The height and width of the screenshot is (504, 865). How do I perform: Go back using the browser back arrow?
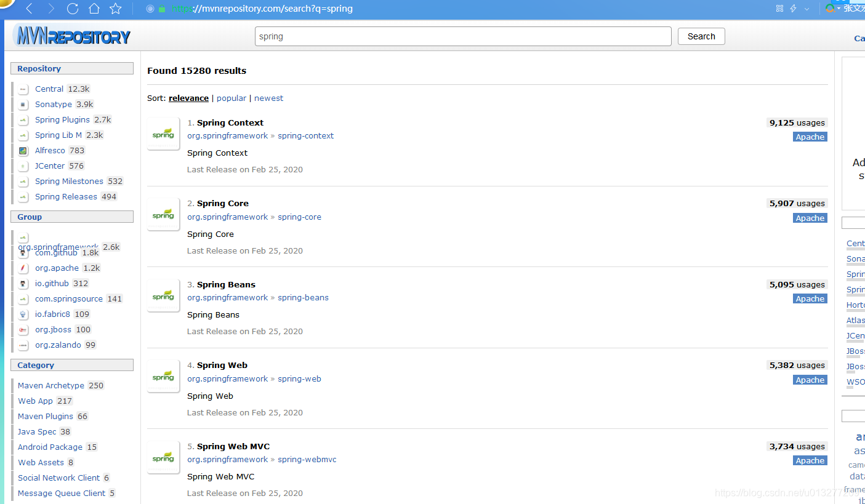[30, 9]
